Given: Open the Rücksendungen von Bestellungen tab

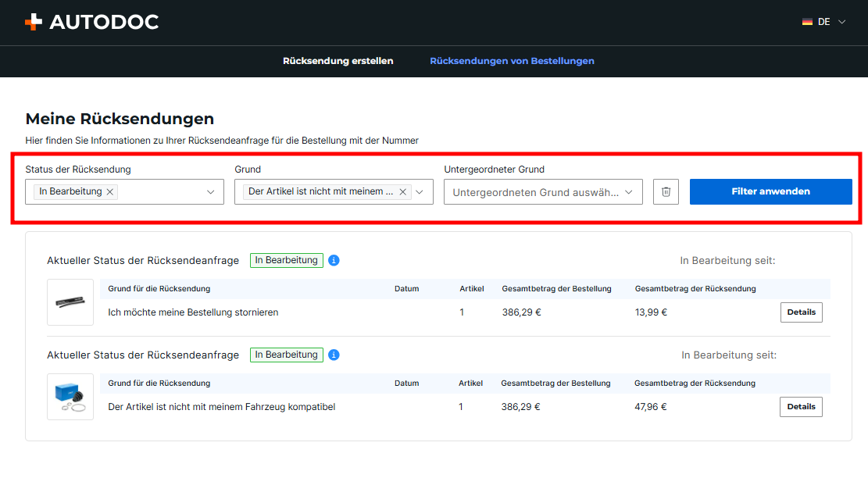Looking at the screenshot, I should coord(512,61).
